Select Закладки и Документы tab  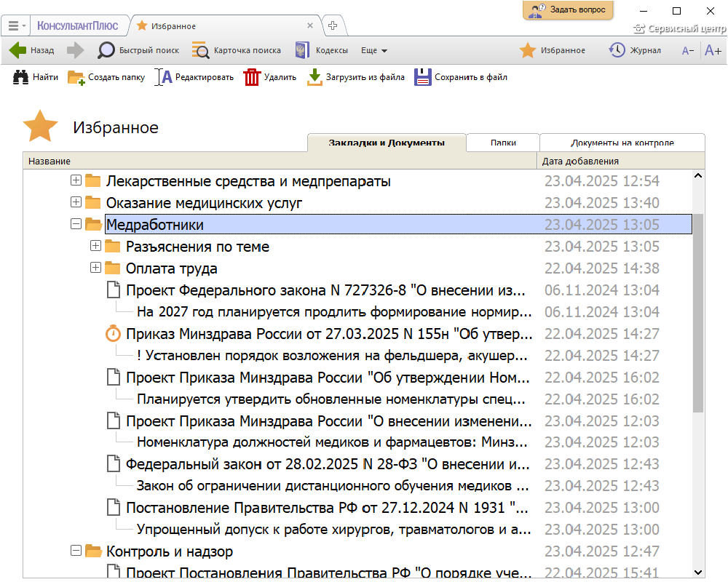pyautogui.click(x=387, y=143)
